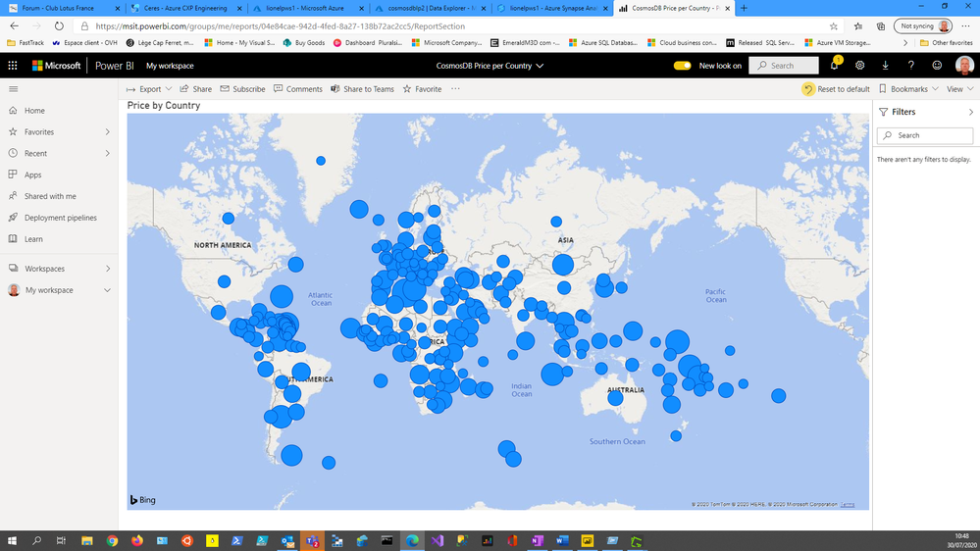Click the Greenland bubble on the map
Viewport: 980px width, 551px height.
click(x=321, y=161)
